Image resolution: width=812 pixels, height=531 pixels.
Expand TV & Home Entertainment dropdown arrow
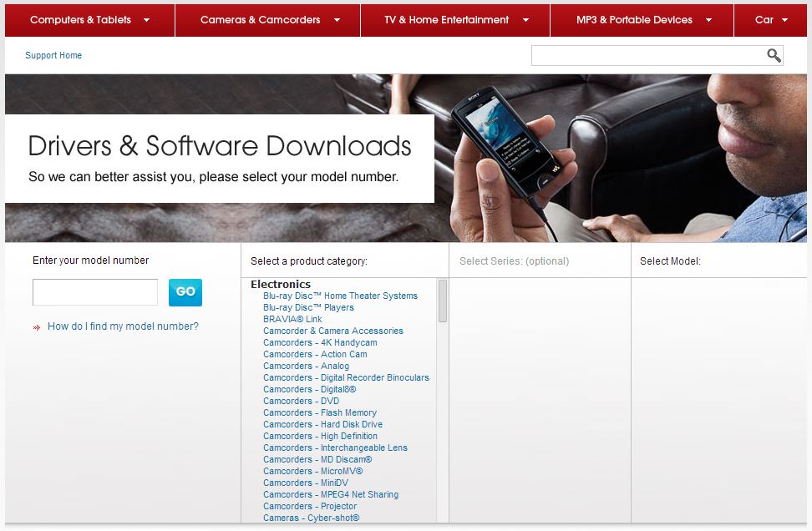pyautogui.click(x=525, y=20)
